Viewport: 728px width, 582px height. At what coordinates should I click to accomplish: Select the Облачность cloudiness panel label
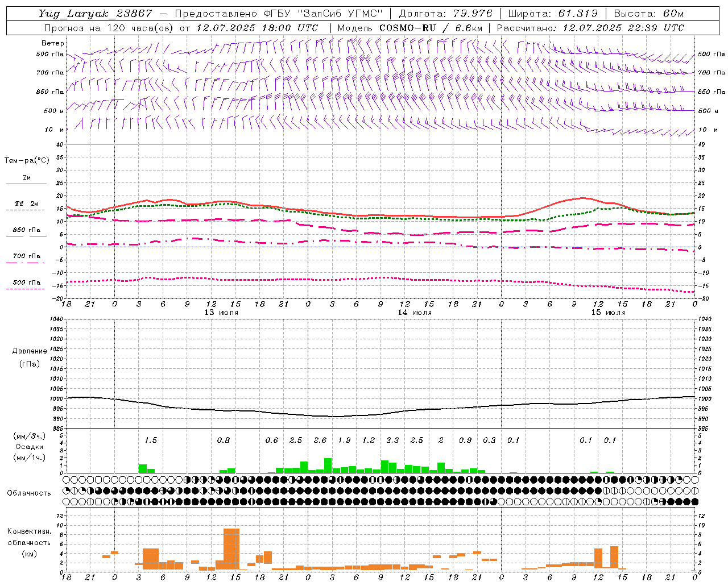(x=29, y=493)
